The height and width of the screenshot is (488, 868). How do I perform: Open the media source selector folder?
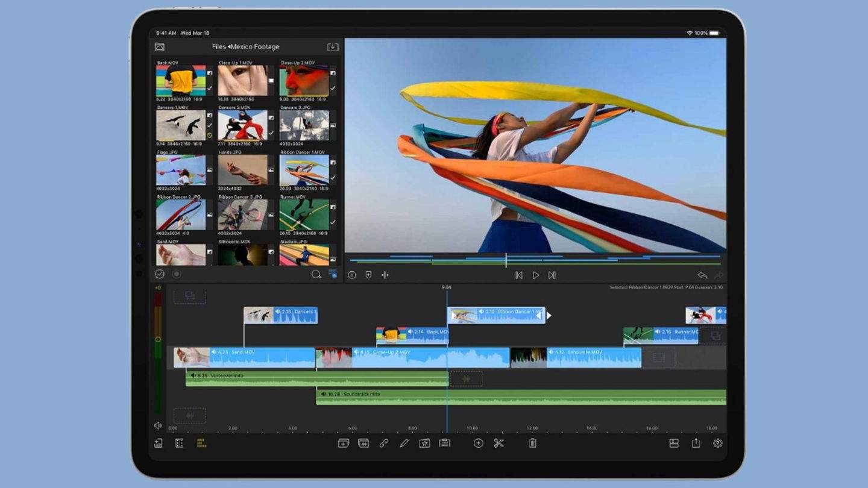159,46
